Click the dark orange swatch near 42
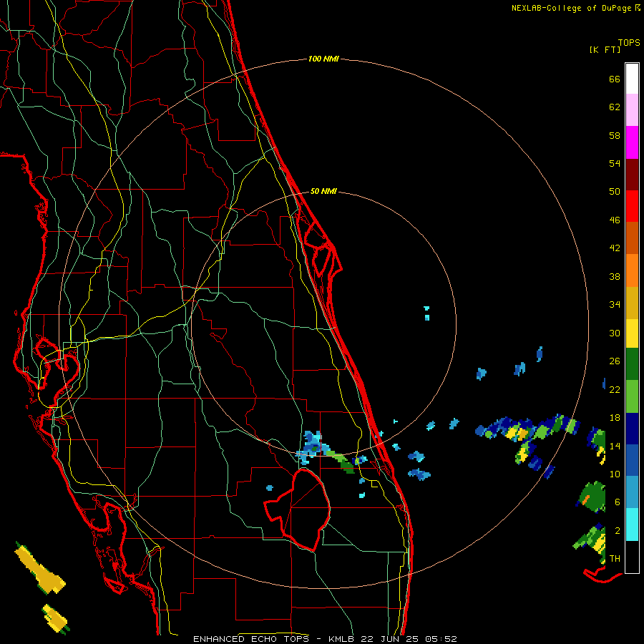The width and height of the screenshot is (644, 644). coord(632,238)
